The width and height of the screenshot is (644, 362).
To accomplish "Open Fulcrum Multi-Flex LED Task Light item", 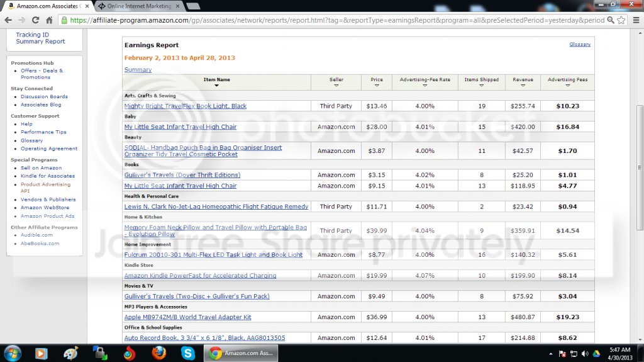I will tap(213, 254).
